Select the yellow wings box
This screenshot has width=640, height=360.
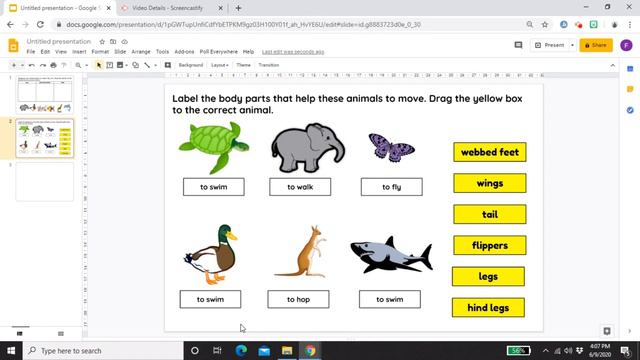coord(489,183)
